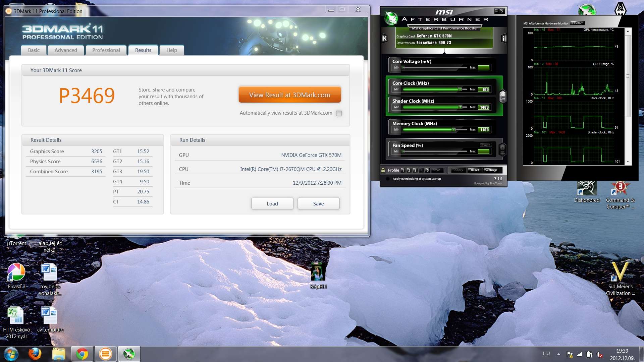Open the Kép011 image on the desktop
Viewport: 644px width, 362px height.
click(x=318, y=276)
